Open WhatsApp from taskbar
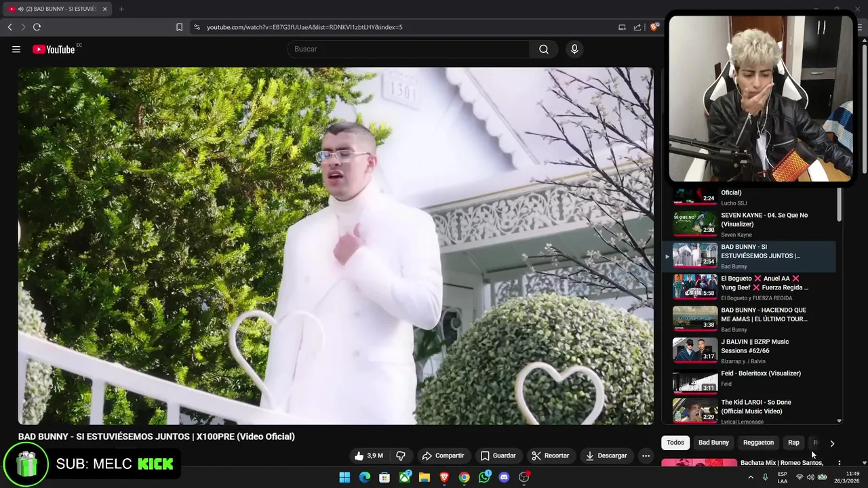 [x=484, y=477]
